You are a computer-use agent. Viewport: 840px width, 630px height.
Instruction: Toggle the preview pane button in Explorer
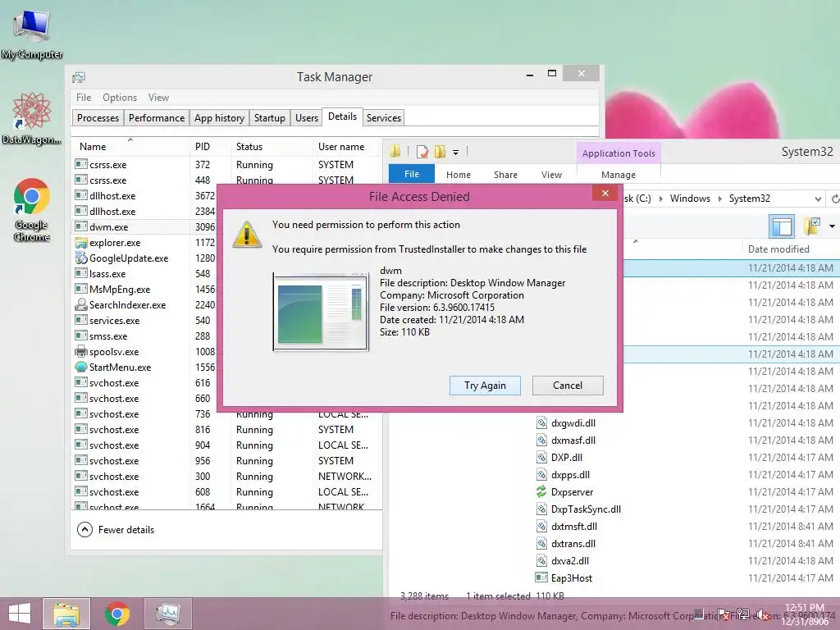[782, 226]
